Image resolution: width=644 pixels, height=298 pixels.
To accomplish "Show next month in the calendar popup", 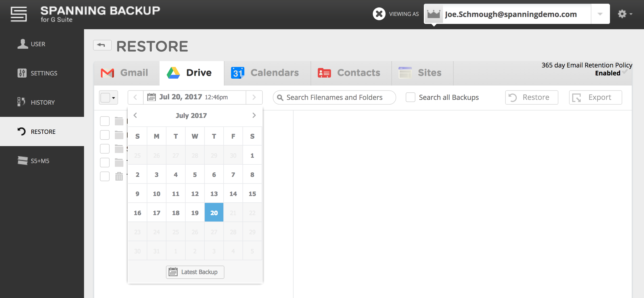I will pos(254,115).
